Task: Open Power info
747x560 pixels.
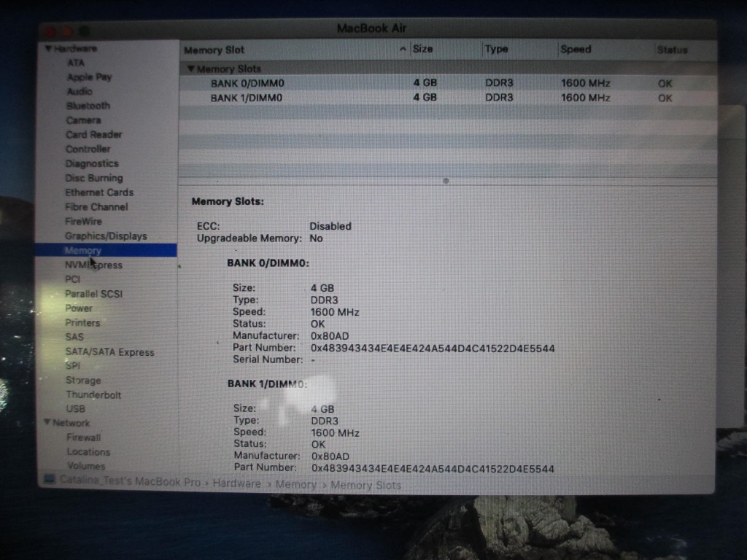Action: (79, 308)
